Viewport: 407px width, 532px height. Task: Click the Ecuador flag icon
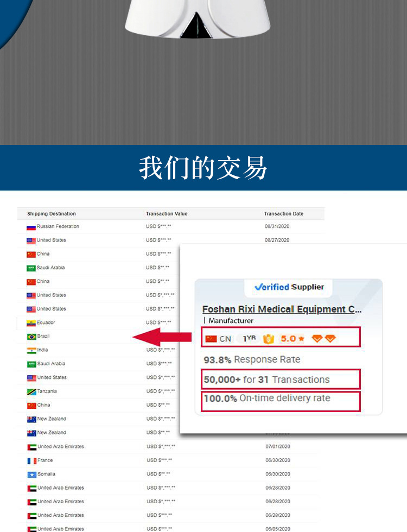(x=31, y=324)
